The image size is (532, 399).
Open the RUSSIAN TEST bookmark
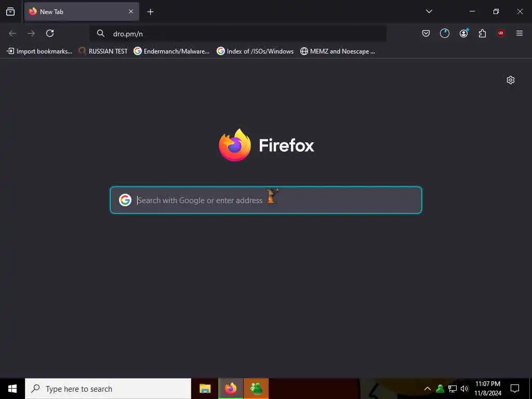click(103, 51)
